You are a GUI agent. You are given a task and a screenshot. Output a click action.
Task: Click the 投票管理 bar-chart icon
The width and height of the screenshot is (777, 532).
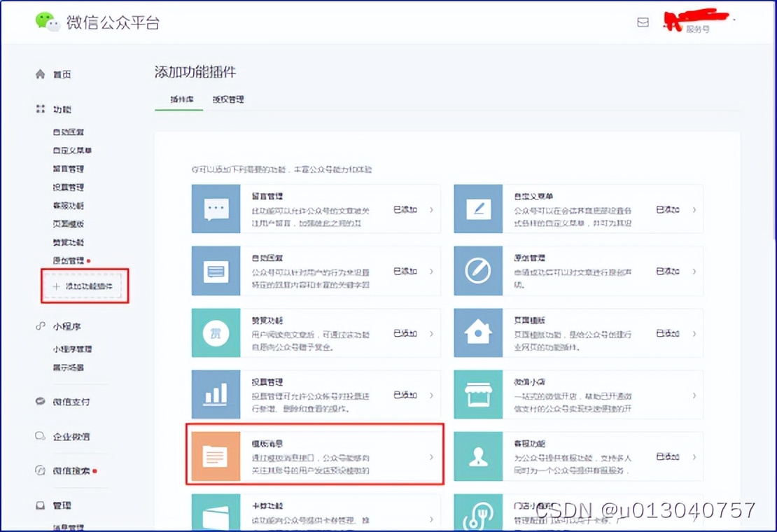tap(215, 395)
